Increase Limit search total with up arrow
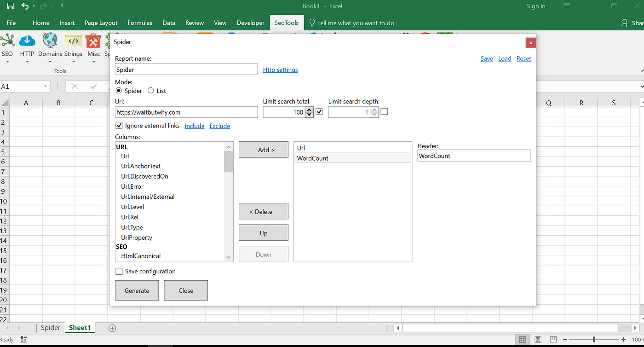644x347 pixels. pos(309,110)
